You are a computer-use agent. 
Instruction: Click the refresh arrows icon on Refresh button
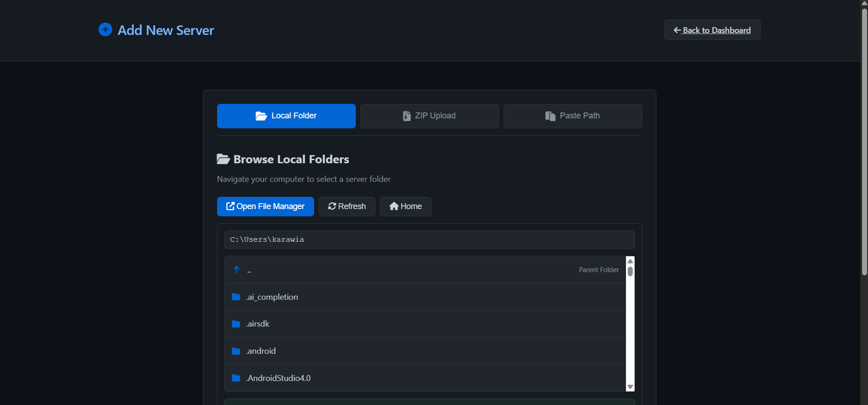pos(332,206)
